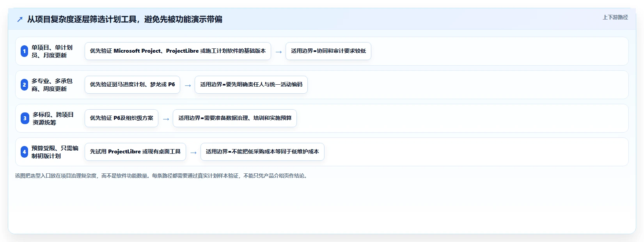Select the 单项目、单计划员、月度更新 label
This screenshot has width=644, height=242.
point(52,51)
